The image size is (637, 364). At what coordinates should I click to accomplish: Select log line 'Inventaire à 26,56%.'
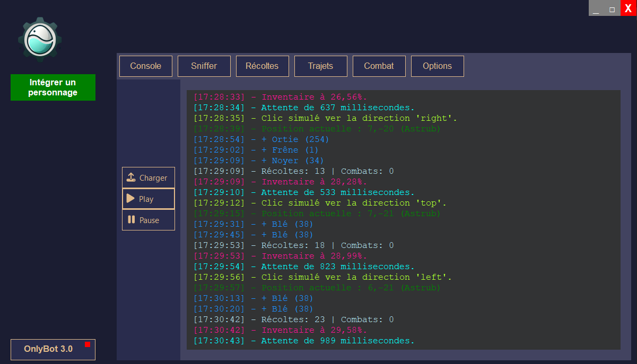click(280, 97)
